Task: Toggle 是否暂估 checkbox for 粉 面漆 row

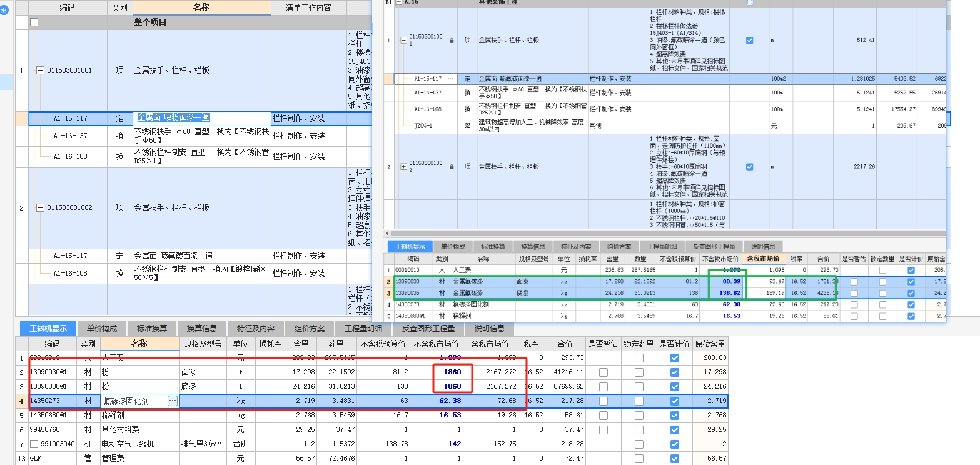Action: (604, 372)
